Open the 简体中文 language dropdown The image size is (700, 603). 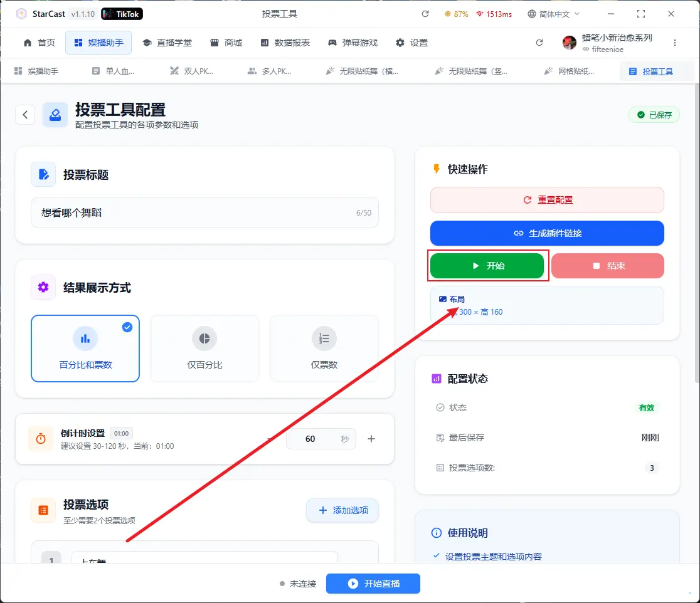coord(554,14)
